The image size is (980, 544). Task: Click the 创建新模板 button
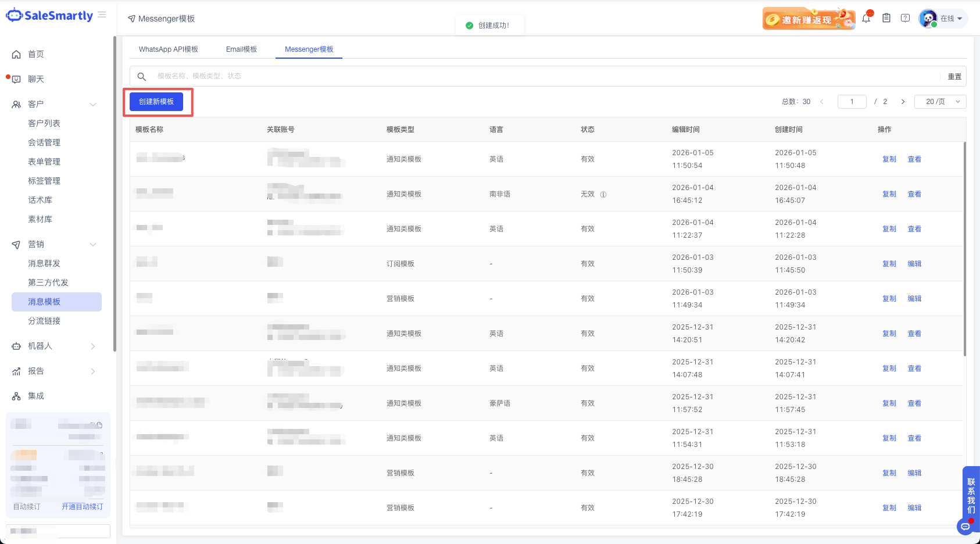156,101
